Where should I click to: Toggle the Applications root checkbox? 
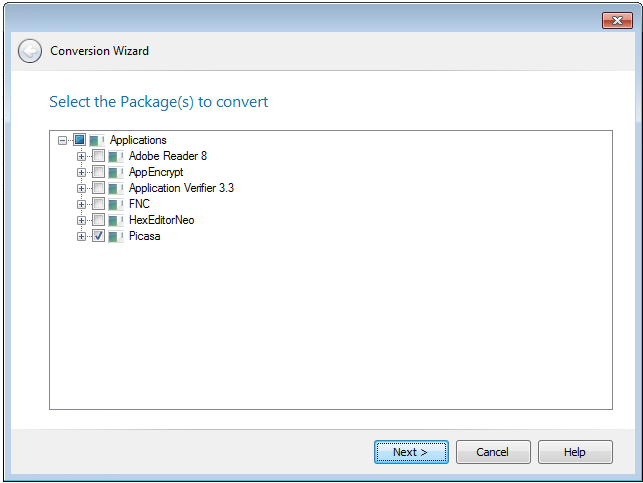click(x=79, y=140)
